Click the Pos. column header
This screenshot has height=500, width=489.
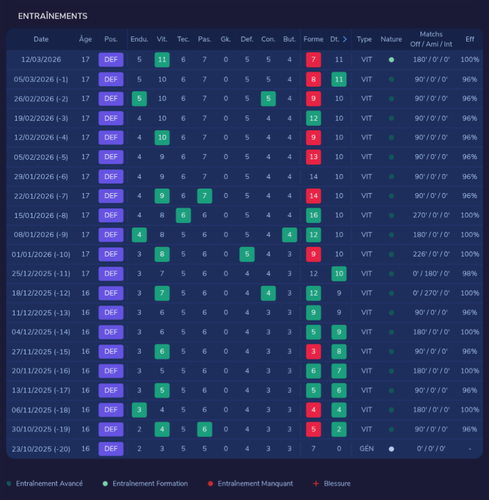[x=111, y=39]
